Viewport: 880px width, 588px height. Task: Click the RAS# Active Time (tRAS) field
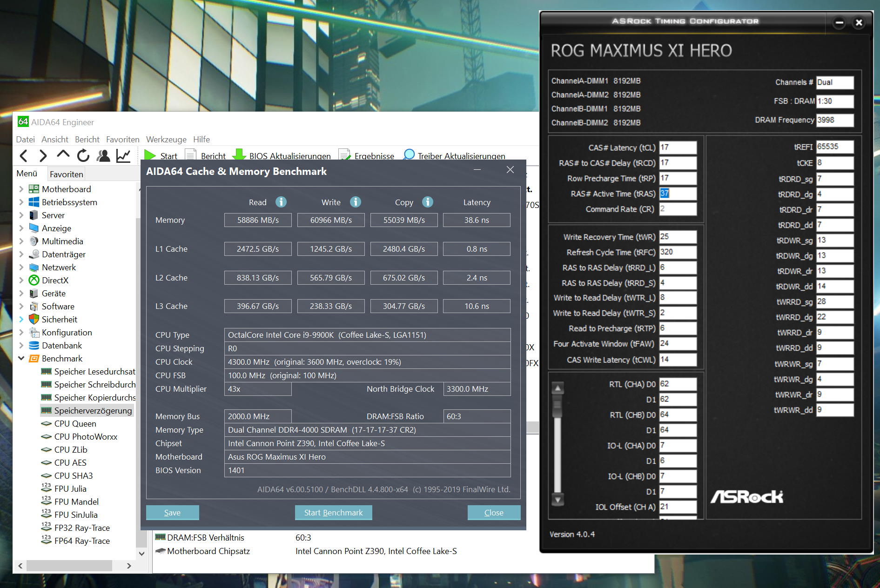[x=678, y=194]
